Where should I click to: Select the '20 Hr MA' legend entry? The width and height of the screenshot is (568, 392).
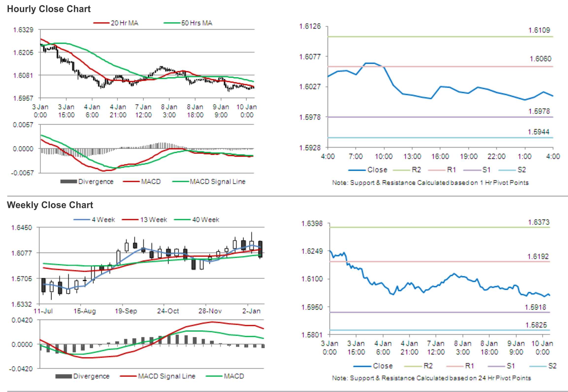116,23
